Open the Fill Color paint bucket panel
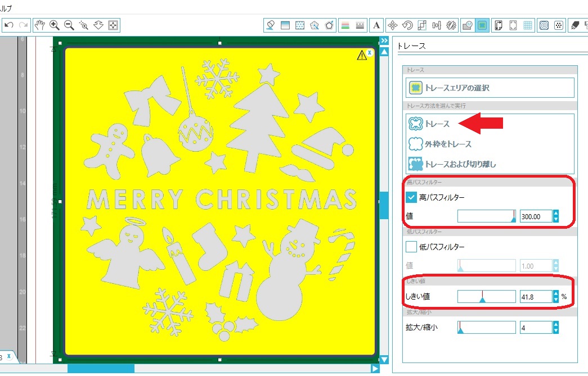Screen dimensions: 588x376 pos(271,25)
